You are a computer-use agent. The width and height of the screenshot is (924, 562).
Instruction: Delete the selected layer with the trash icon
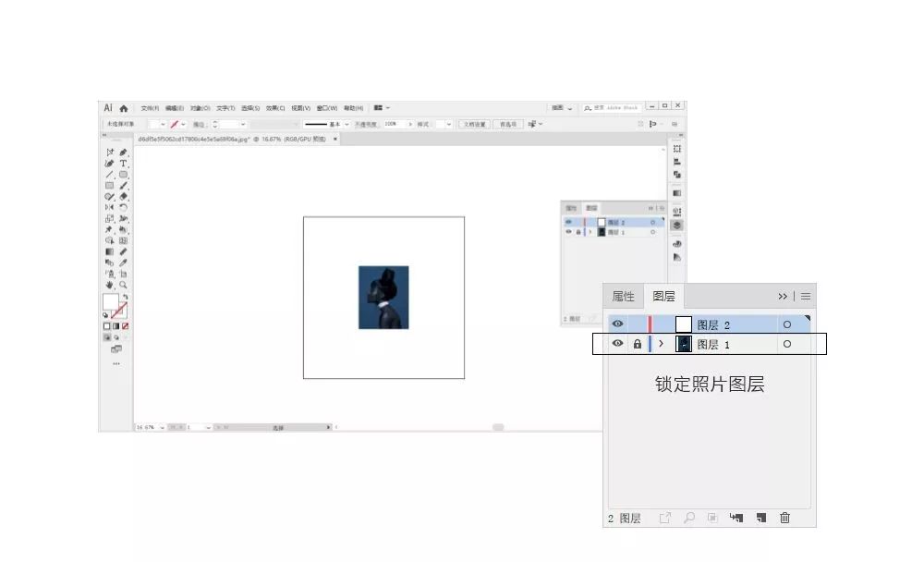tap(784, 519)
